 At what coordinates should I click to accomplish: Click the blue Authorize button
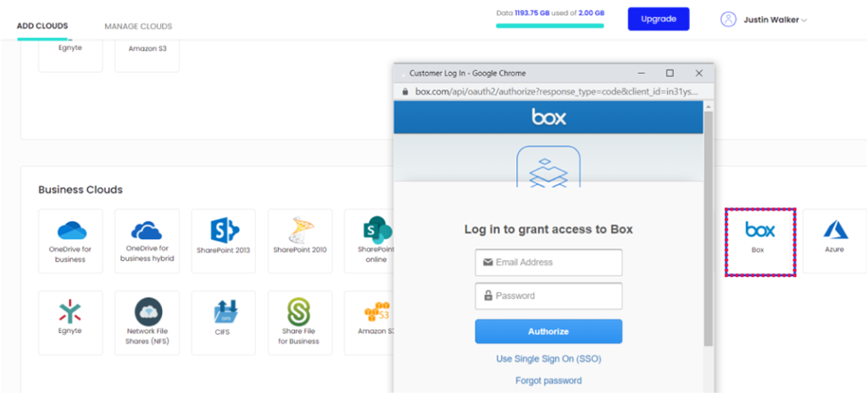pyautogui.click(x=548, y=331)
